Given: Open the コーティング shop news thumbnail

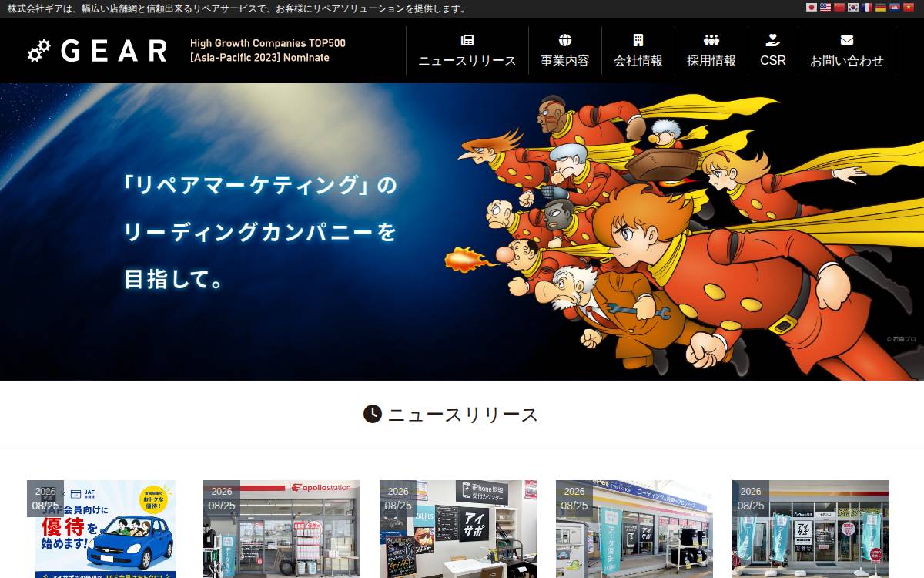Looking at the screenshot, I should (x=634, y=529).
